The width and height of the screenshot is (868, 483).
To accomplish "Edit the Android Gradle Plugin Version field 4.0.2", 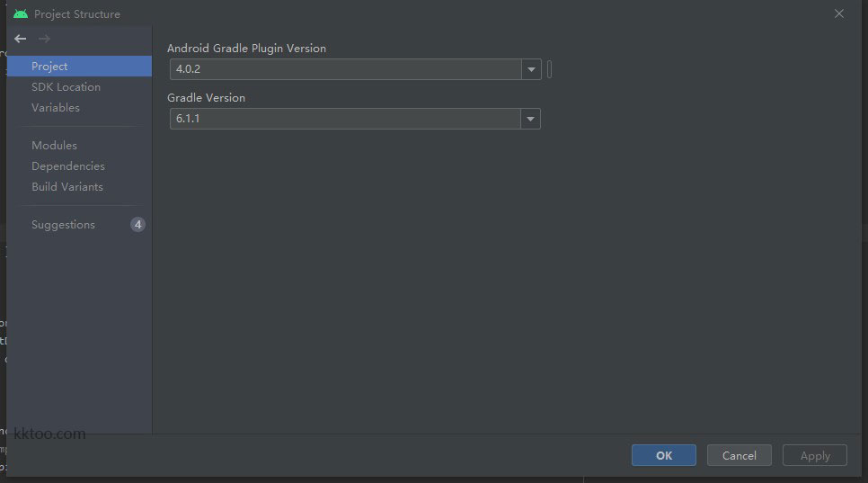I will 345,69.
